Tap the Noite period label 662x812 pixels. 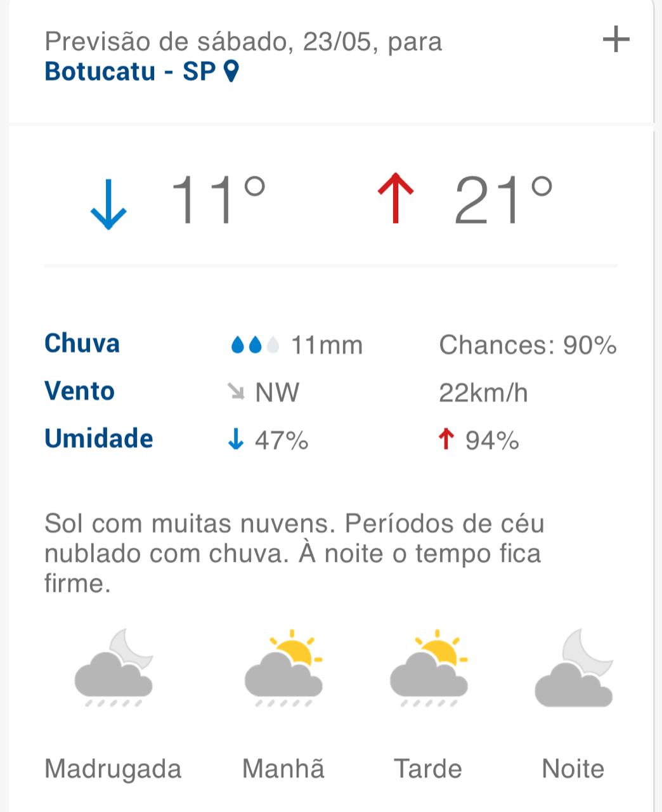[x=573, y=769]
